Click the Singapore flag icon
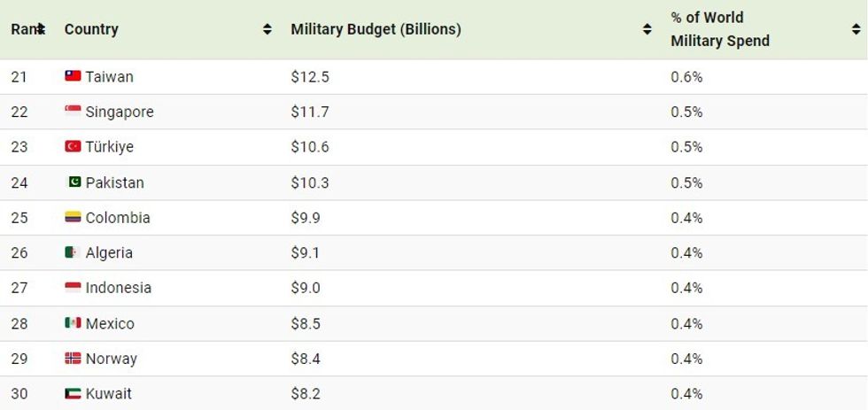 [x=73, y=112]
